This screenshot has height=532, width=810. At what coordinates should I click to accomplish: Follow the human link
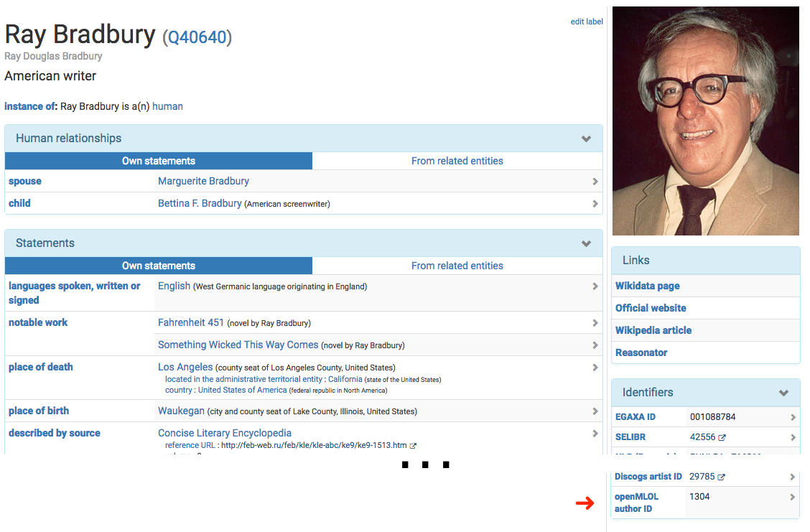(x=167, y=106)
